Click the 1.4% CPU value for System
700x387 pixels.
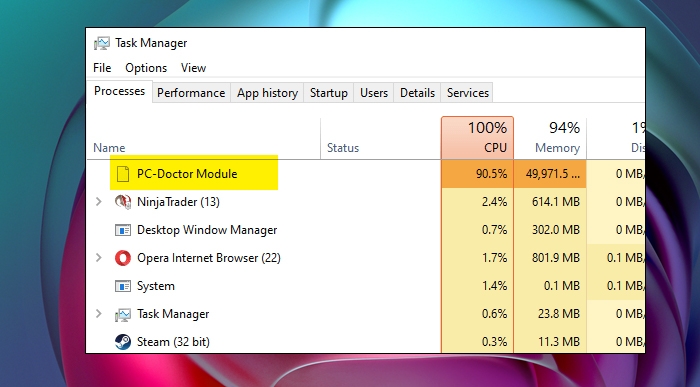pos(495,286)
